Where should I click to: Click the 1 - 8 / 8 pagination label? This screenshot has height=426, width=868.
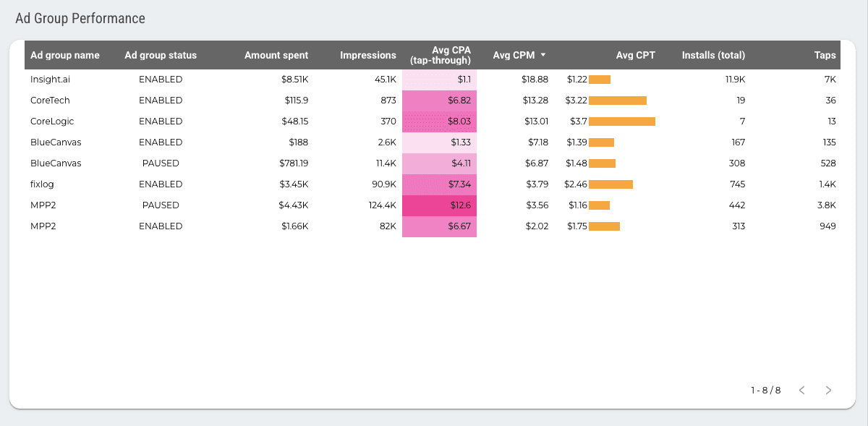765,390
